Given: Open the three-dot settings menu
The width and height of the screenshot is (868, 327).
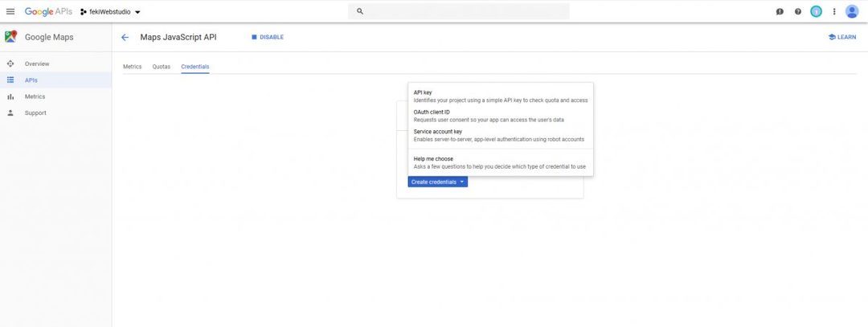Looking at the screenshot, I should 834,11.
